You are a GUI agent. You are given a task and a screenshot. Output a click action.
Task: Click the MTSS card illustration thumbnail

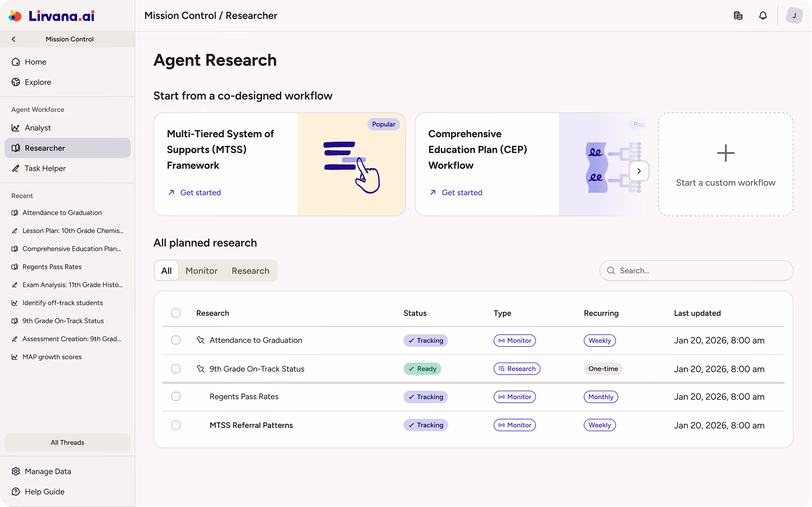pyautogui.click(x=351, y=164)
